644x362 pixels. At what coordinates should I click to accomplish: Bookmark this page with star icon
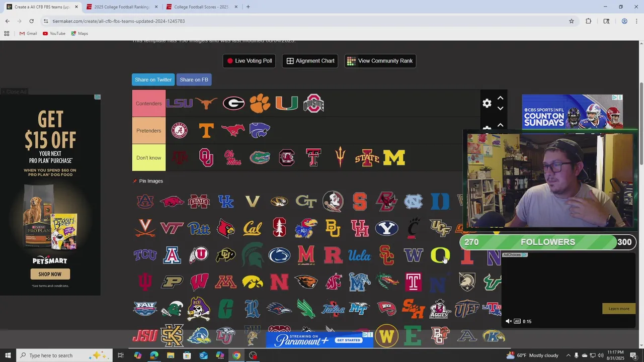pos(572,21)
